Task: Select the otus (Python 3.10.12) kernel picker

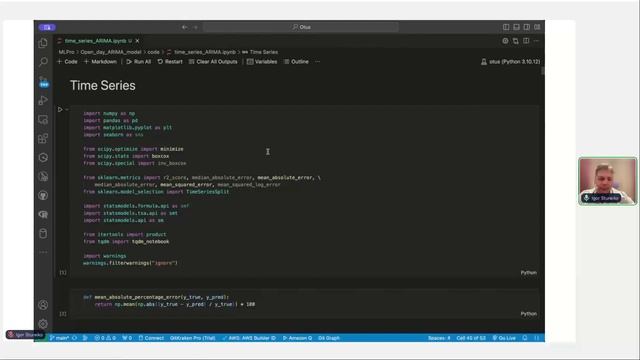Action: tap(510, 62)
